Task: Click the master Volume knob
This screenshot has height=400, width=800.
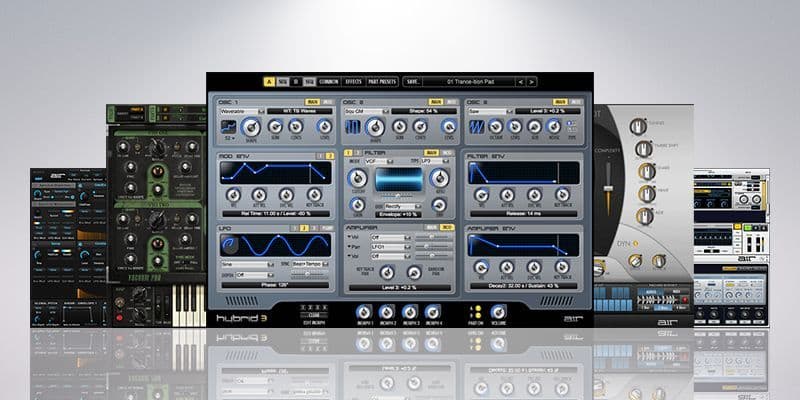Action: click(x=498, y=312)
